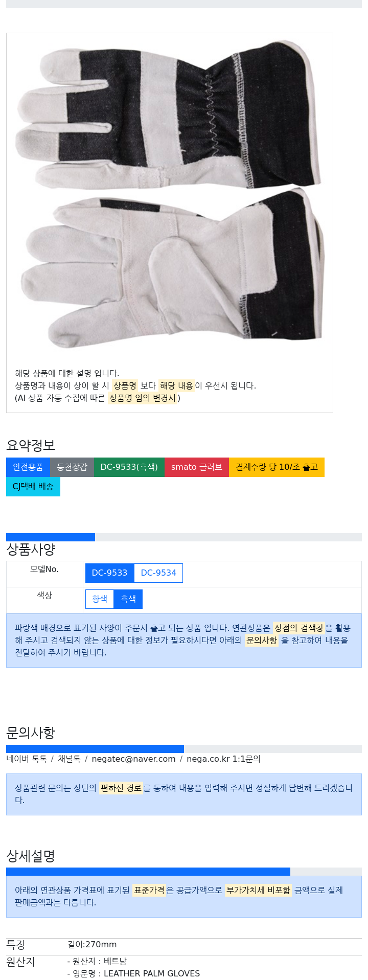Viewport: 368px width, 980px height.
Task: Click the progress bar above 상품사양
Action: click(184, 537)
